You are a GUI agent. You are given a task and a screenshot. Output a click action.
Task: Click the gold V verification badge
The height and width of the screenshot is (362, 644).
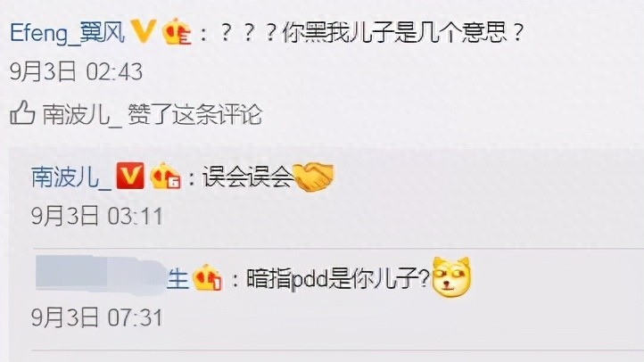(x=143, y=31)
